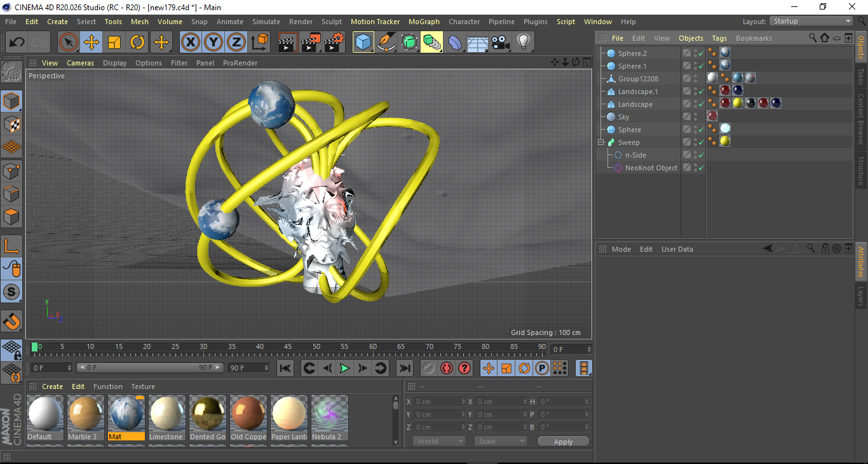Click the Record Active Objects button
The width and height of the screenshot is (868, 464).
(429, 368)
